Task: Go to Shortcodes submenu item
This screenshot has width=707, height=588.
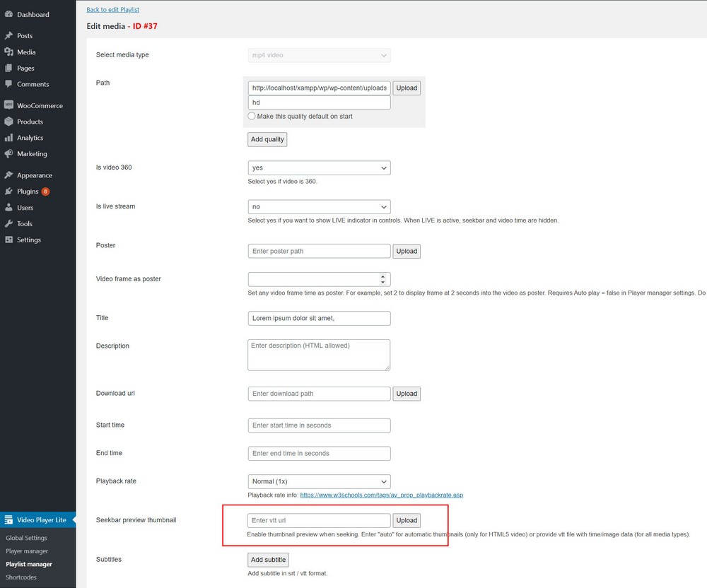Action: click(21, 577)
